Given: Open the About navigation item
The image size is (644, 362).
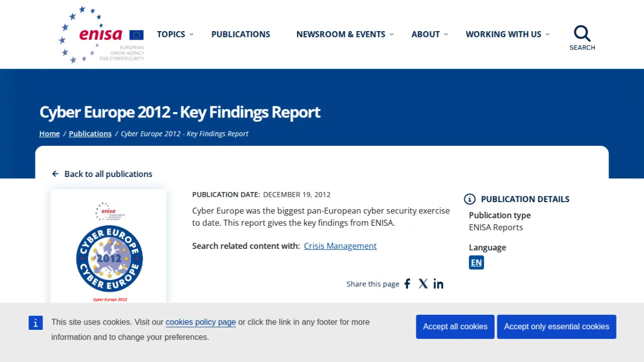Looking at the screenshot, I should tap(426, 34).
